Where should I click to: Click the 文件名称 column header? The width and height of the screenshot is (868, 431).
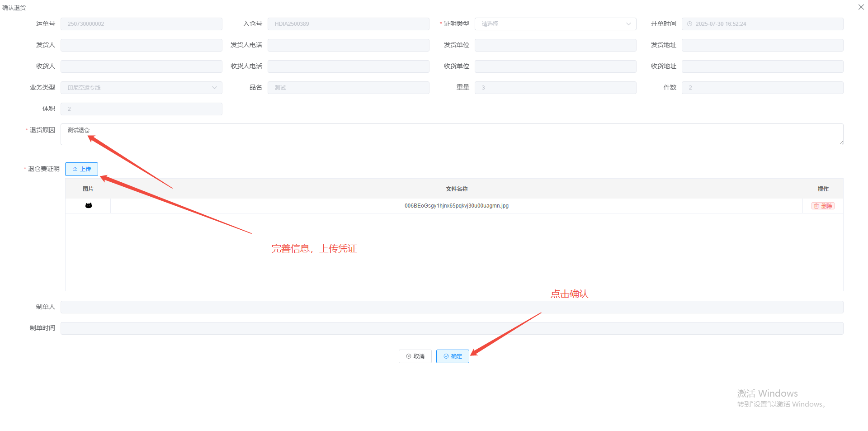click(457, 189)
